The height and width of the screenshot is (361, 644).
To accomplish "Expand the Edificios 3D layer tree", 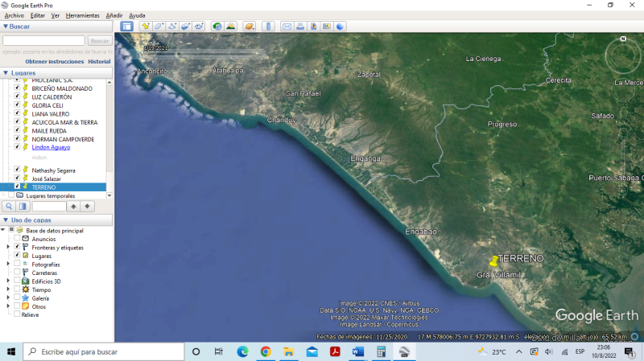I will click(8, 281).
